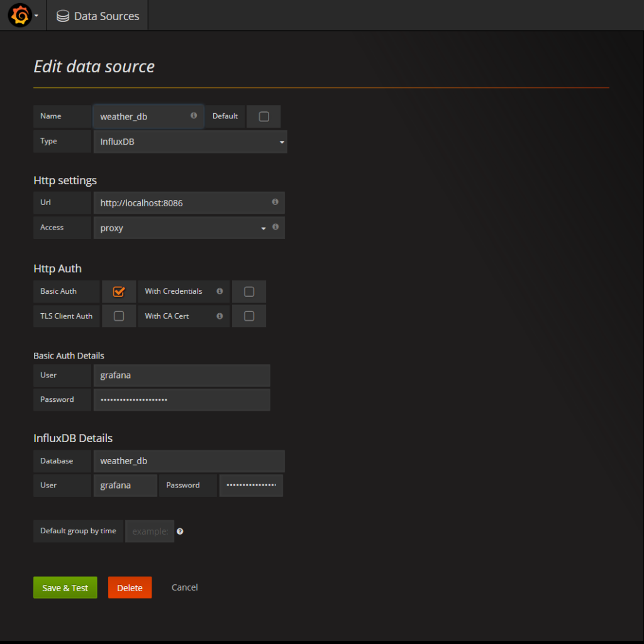Focus the Basic Auth Details User field
Viewport: 644px width, 644px height.
tap(182, 375)
